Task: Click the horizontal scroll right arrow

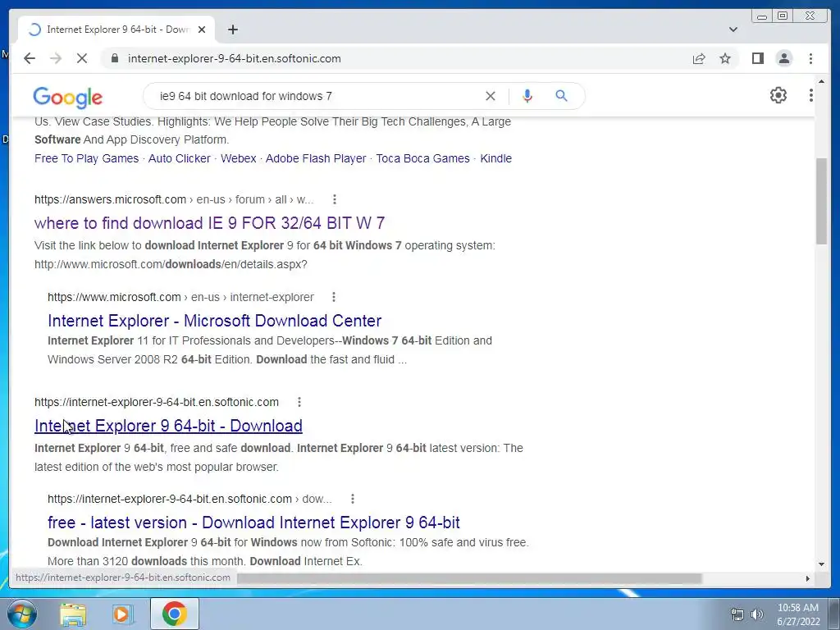Action: [x=808, y=578]
